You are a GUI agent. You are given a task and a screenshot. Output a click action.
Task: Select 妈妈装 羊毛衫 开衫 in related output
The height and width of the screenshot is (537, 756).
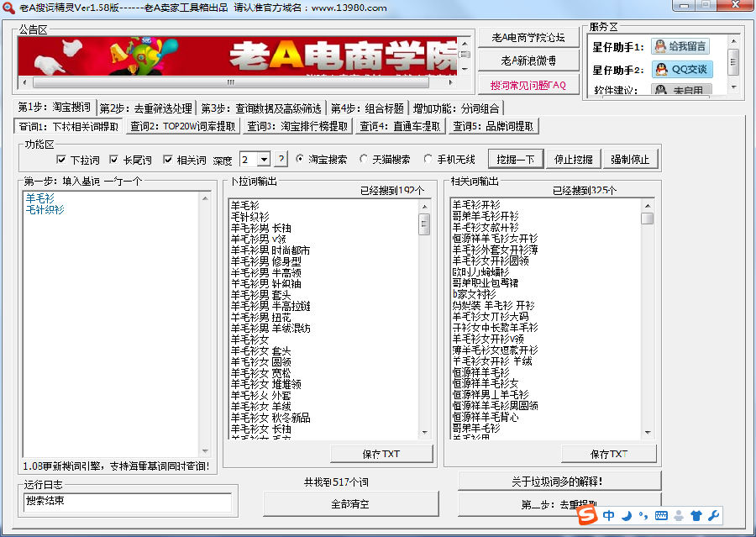pyautogui.click(x=493, y=305)
